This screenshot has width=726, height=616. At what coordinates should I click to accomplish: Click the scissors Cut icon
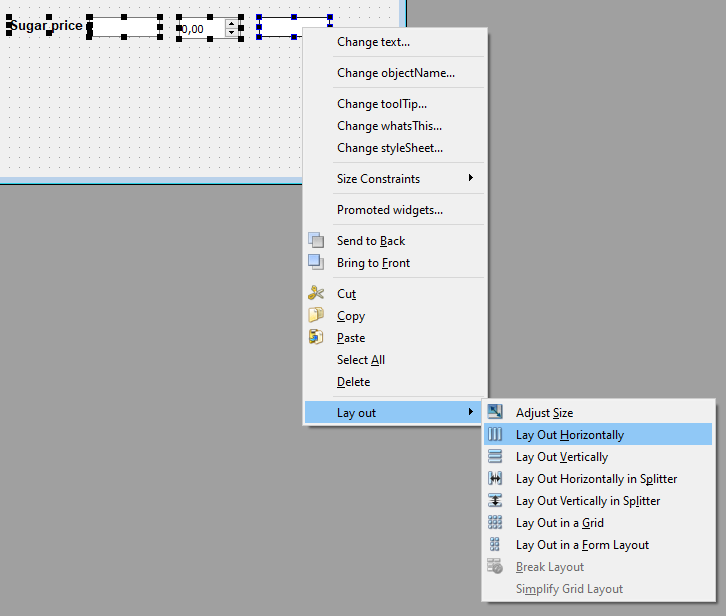coord(316,293)
